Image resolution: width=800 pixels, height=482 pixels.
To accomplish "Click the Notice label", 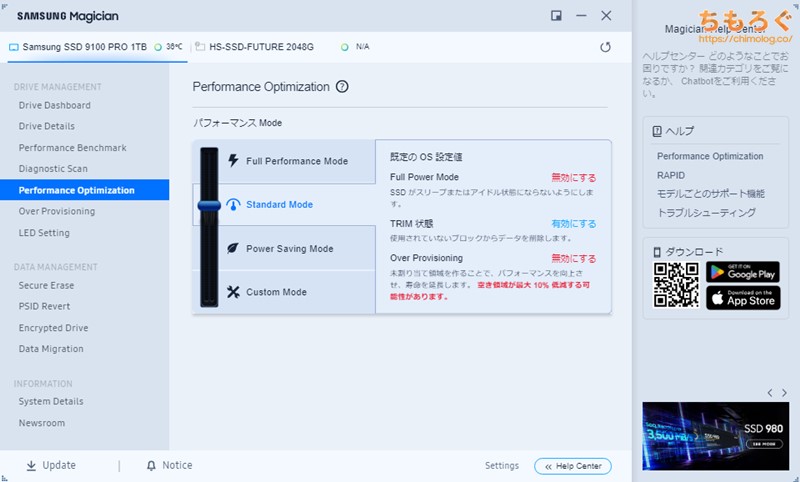I will 177,465.
